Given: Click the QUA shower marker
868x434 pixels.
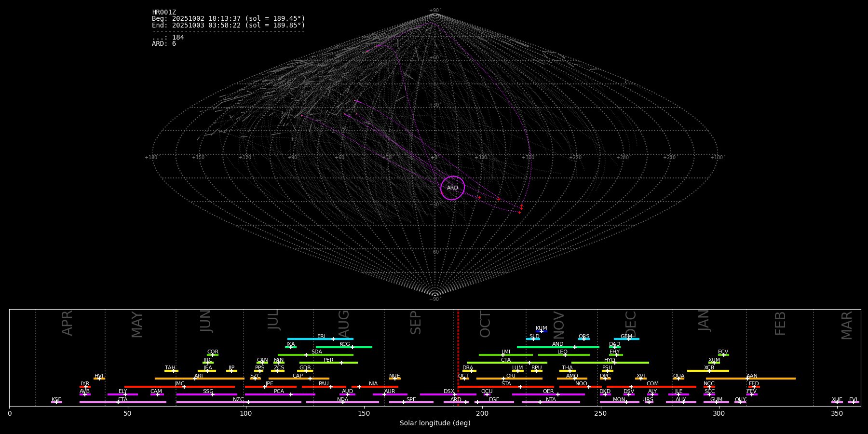Looking at the screenshot, I should [x=678, y=379].
